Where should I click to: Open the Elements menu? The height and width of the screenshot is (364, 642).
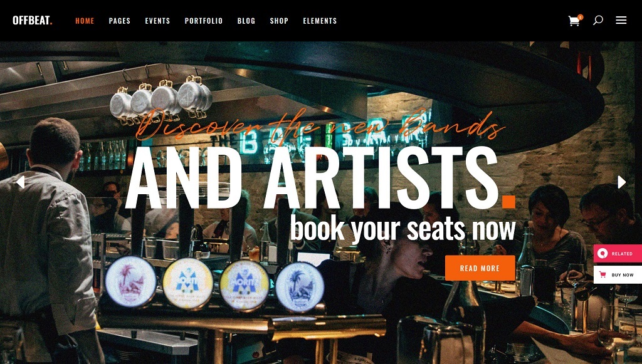coord(320,21)
